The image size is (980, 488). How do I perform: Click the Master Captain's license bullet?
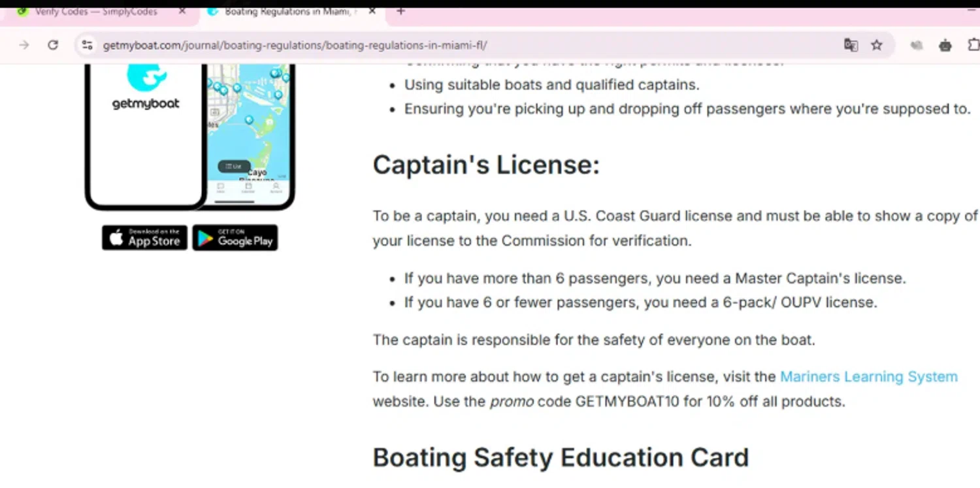tap(655, 278)
